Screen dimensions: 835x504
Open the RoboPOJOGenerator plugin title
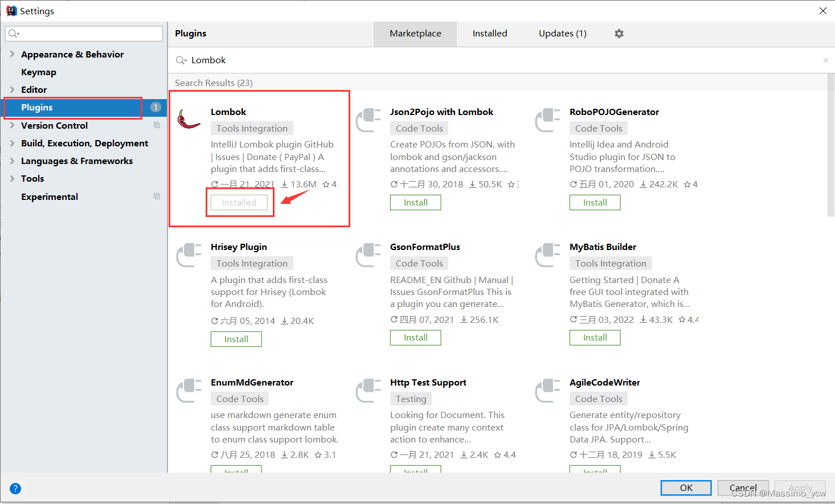pos(614,112)
